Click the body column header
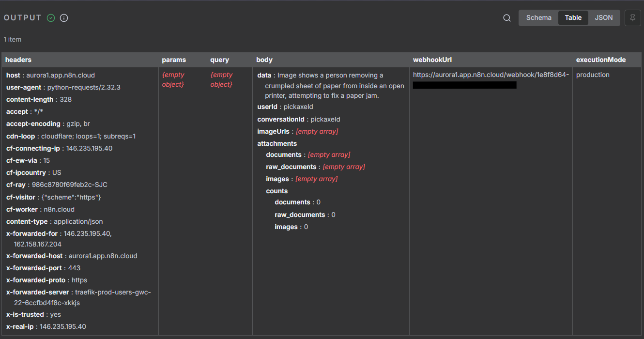The width and height of the screenshot is (644, 339). [x=264, y=60]
